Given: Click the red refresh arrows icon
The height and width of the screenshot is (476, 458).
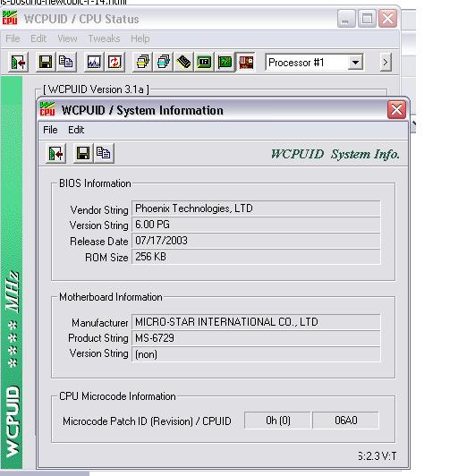Looking at the screenshot, I should coord(114,63).
